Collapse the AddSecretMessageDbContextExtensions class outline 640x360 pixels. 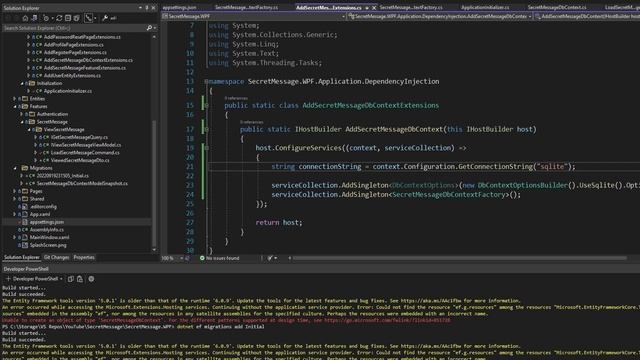pyautogui.click(x=207, y=106)
